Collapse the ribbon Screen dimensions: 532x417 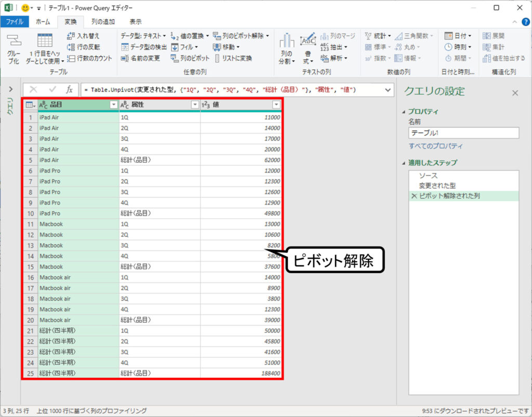(514, 22)
